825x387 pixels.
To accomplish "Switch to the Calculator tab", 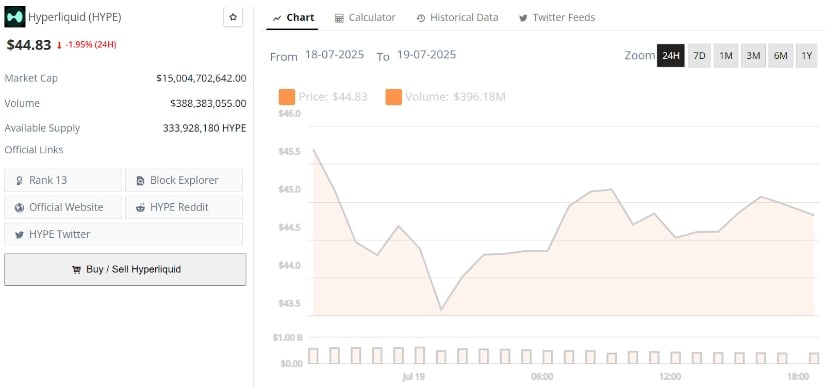I will coord(365,17).
